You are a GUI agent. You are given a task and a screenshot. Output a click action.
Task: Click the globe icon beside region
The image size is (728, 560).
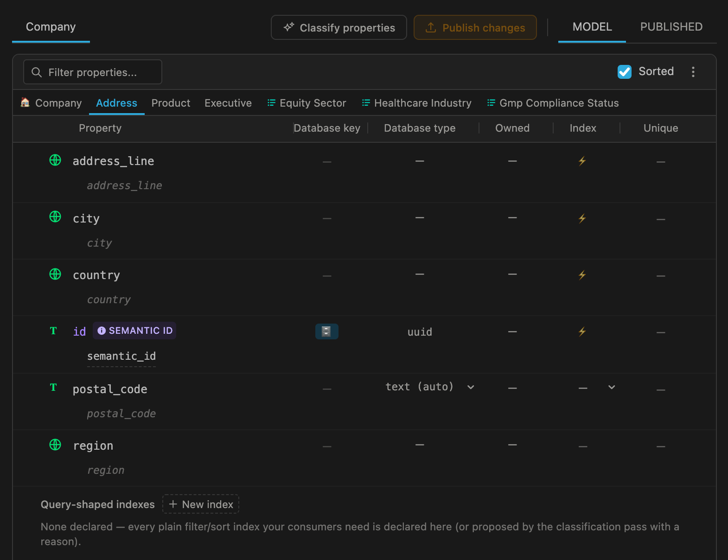pos(55,445)
